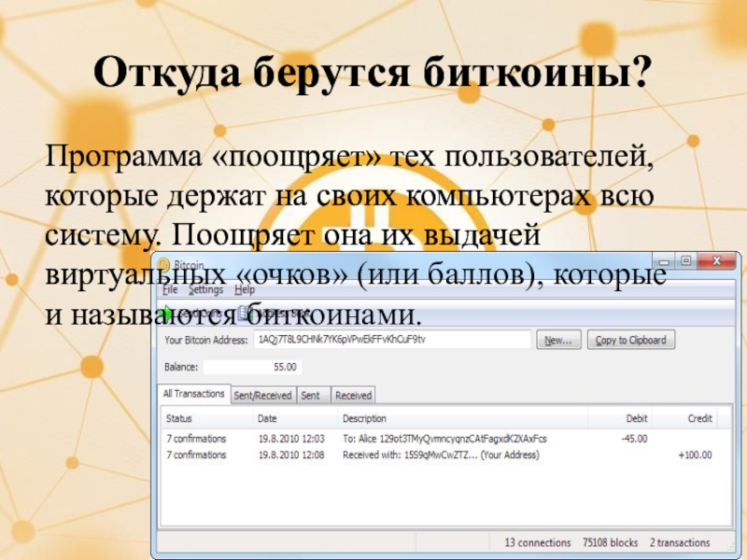Open the File menu in Bitcoin window

(170, 289)
